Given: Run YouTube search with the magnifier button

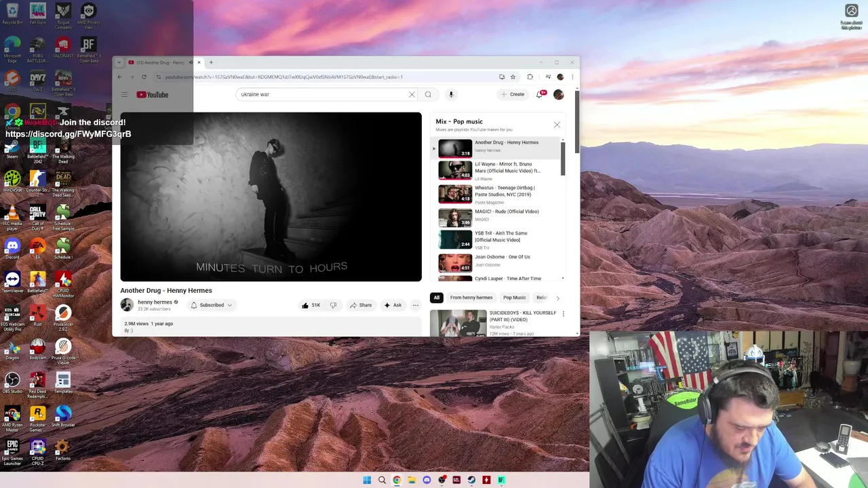Looking at the screenshot, I should coord(428,94).
